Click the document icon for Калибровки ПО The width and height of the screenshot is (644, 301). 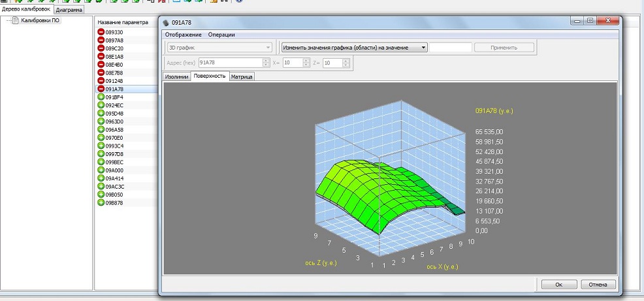tap(16, 20)
